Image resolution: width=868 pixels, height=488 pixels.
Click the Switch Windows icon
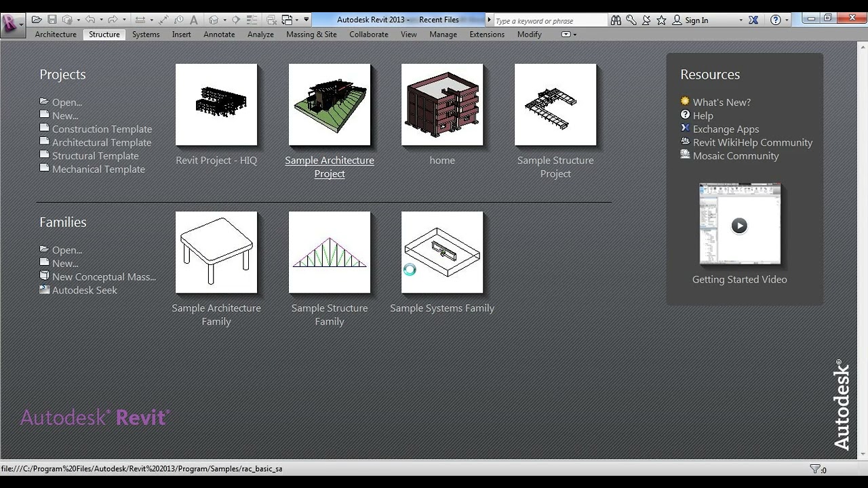pos(288,20)
